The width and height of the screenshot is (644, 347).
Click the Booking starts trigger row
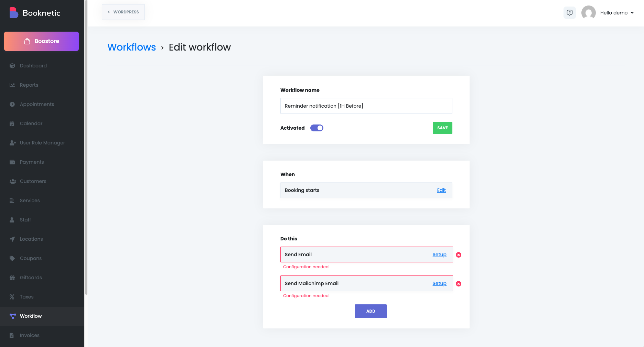[x=366, y=190]
